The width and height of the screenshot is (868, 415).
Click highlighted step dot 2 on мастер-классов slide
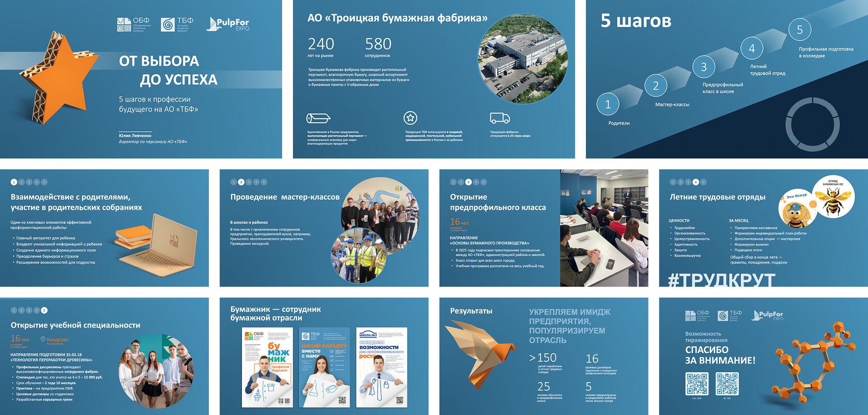point(241,182)
